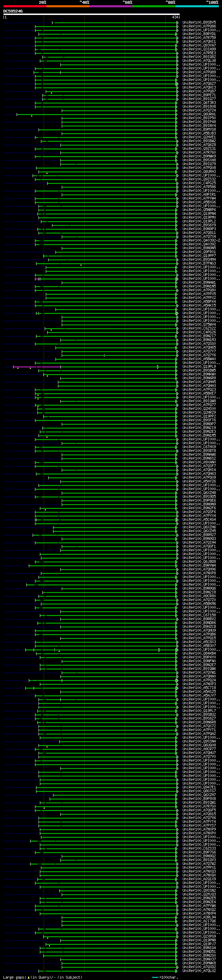The height and width of the screenshot is (980, 222).
Task: Select the UniRef100_A7QLU8 label
Action: [x=199, y=60]
